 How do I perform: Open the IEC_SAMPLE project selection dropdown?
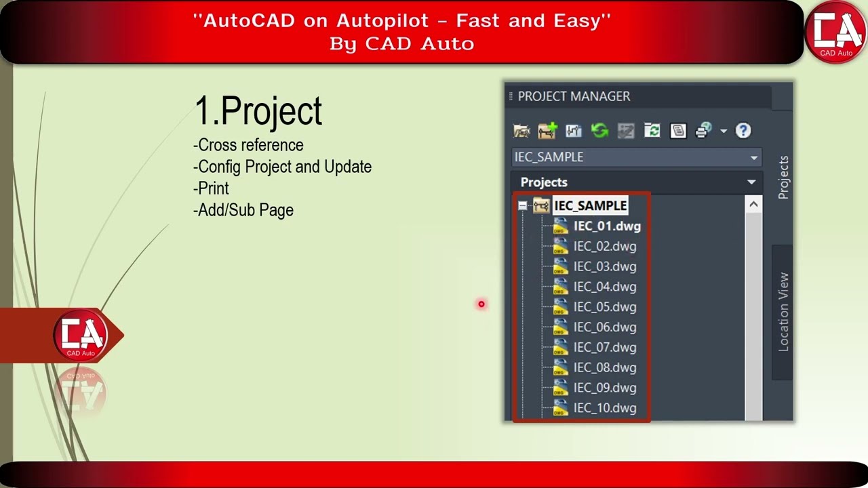[x=636, y=157]
